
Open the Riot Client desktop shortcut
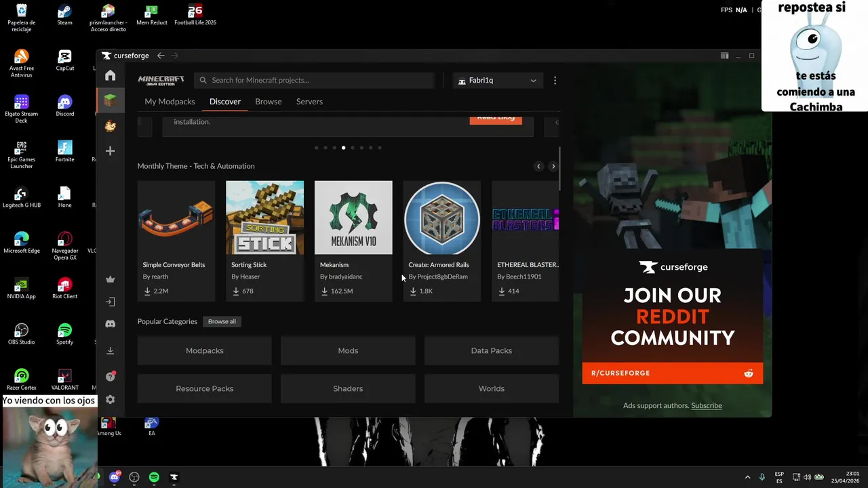pos(64,288)
